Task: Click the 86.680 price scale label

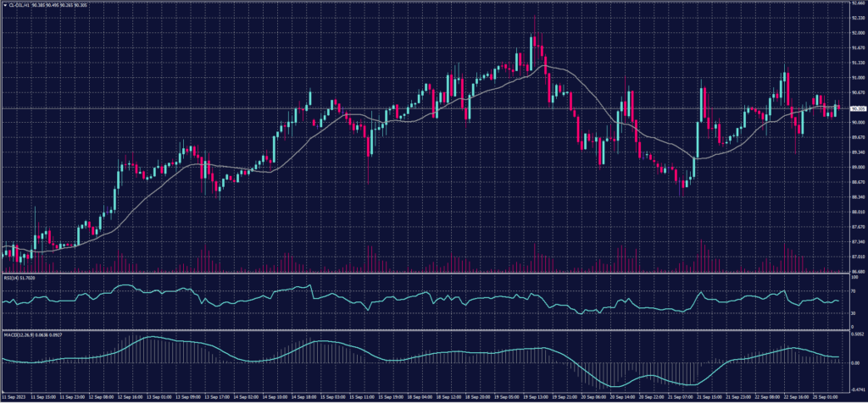Action: pyautogui.click(x=858, y=272)
